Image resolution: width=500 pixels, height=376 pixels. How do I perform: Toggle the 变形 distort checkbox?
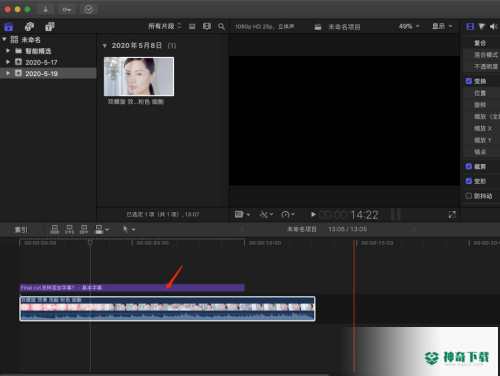(x=469, y=181)
